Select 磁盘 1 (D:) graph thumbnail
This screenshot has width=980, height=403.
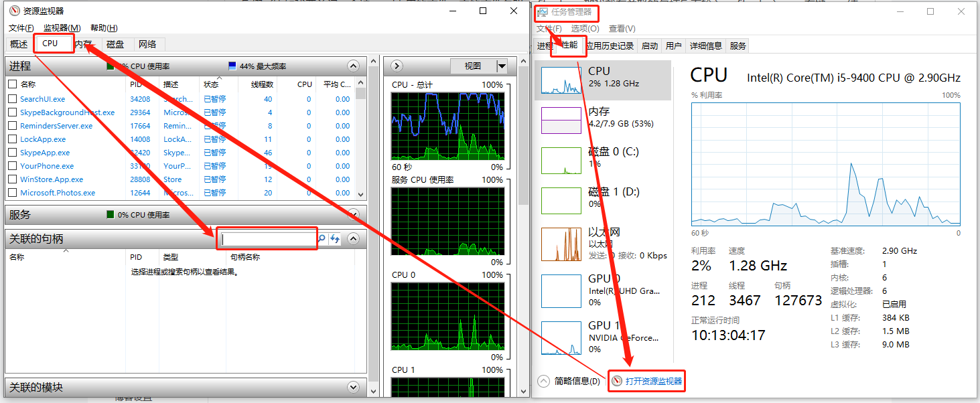[561, 201]
